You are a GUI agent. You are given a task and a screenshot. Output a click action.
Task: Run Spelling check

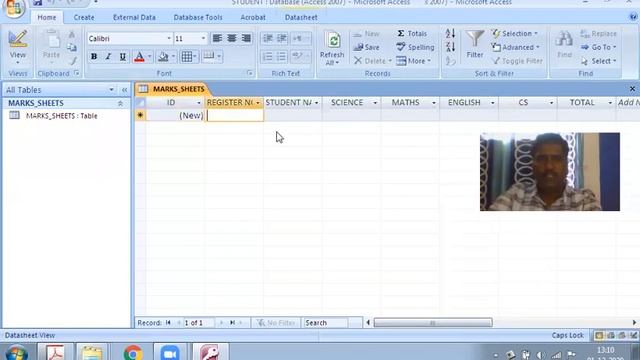coord(415,47)
